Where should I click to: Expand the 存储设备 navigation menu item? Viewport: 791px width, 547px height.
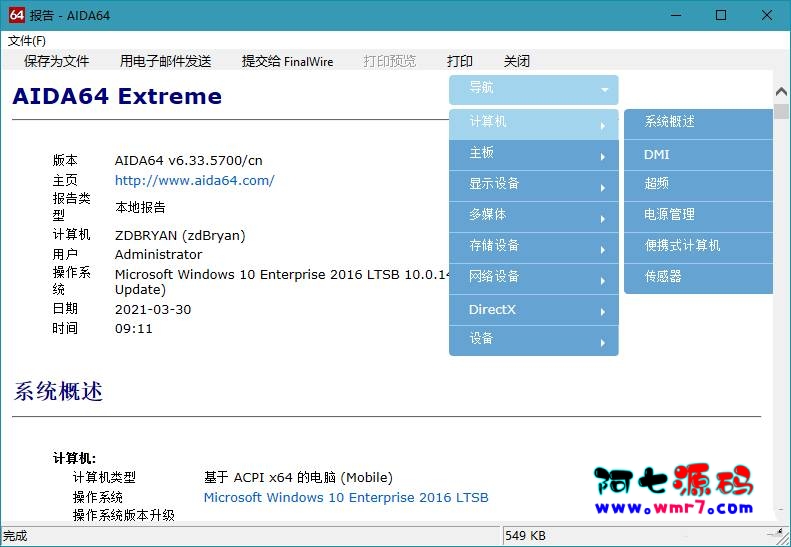[534, 248]
